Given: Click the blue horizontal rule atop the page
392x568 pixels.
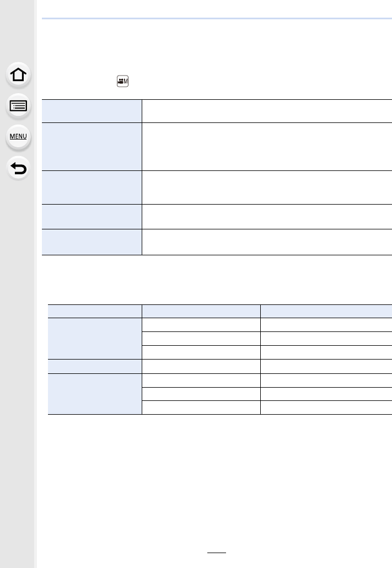Looking at the screenshot, I should pyautogui.click(x=217, y=18).
